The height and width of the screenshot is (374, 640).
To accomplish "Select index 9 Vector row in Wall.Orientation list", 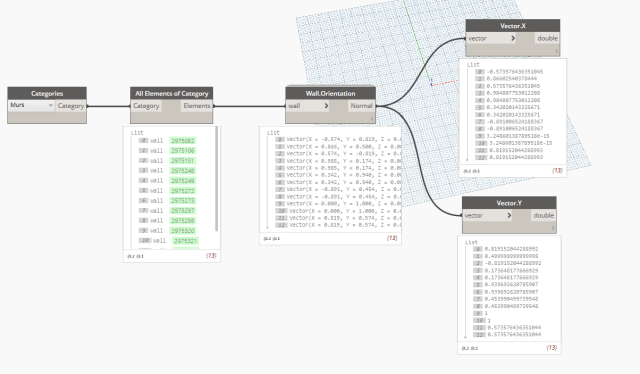I will (338, 203).
